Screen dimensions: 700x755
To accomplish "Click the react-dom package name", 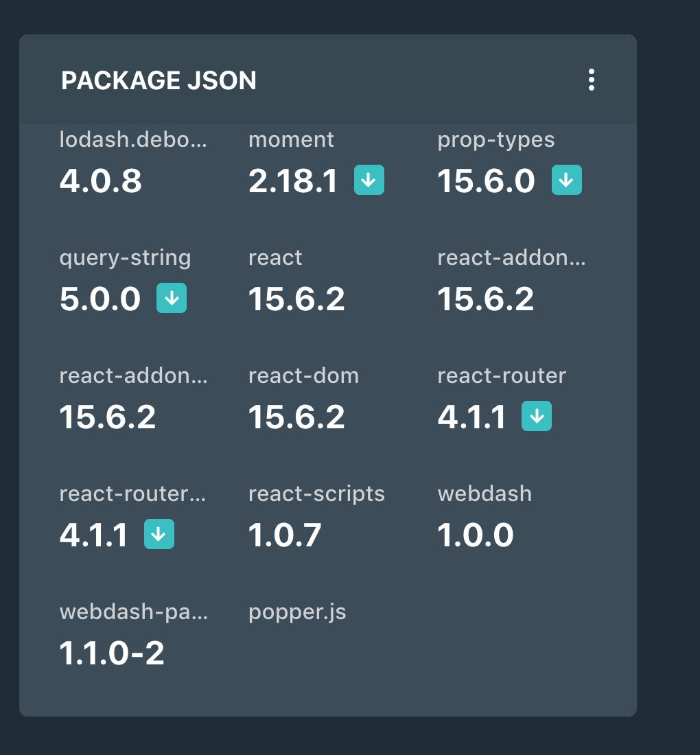I will [303, 375].
